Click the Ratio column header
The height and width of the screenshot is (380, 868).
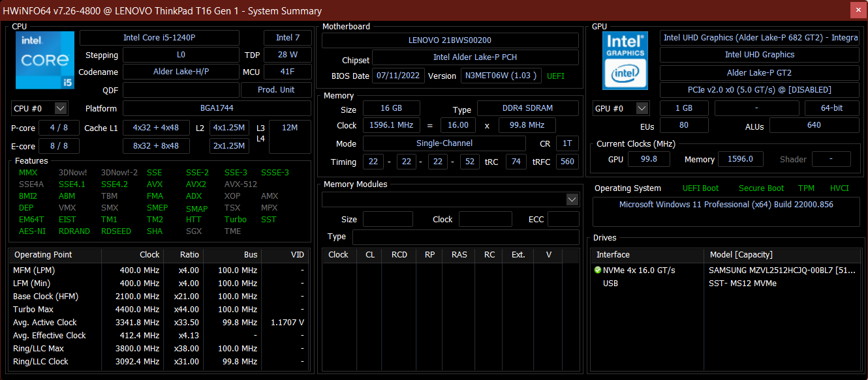coord(183,255)
